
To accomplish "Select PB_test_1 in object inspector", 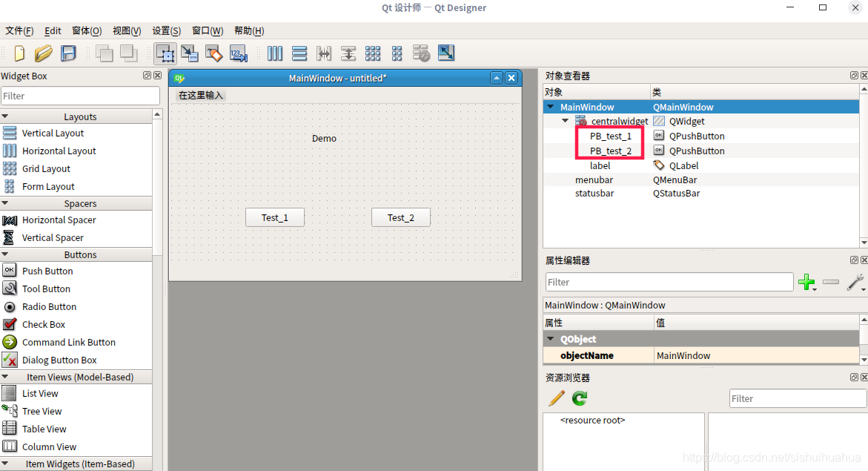I will tap(611, 136).
